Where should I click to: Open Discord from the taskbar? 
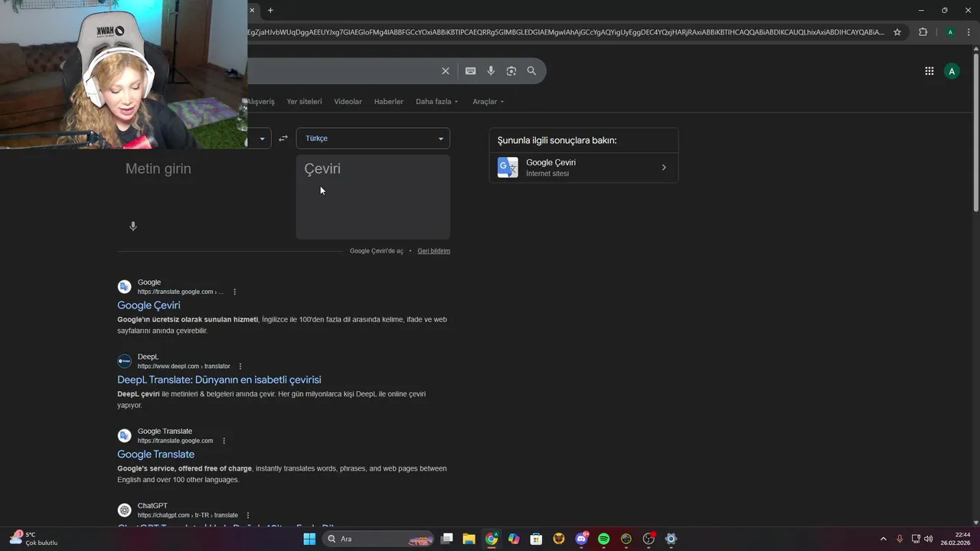pyautogui.click(x=581, y=539)
